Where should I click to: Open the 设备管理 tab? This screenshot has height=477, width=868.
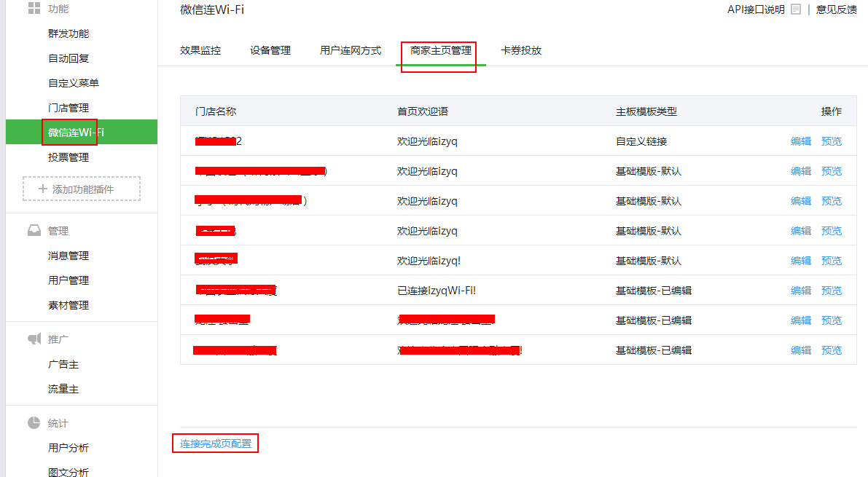coord(270,51)
